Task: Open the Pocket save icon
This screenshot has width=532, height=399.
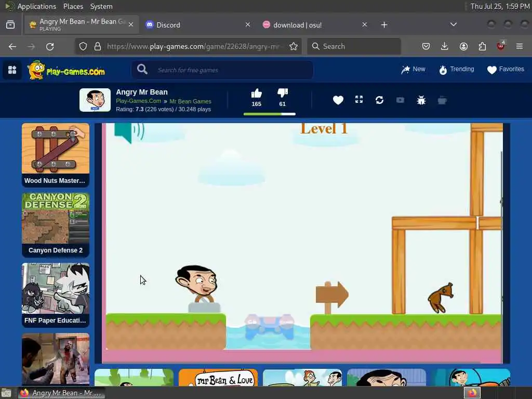Action: [426, 46]
